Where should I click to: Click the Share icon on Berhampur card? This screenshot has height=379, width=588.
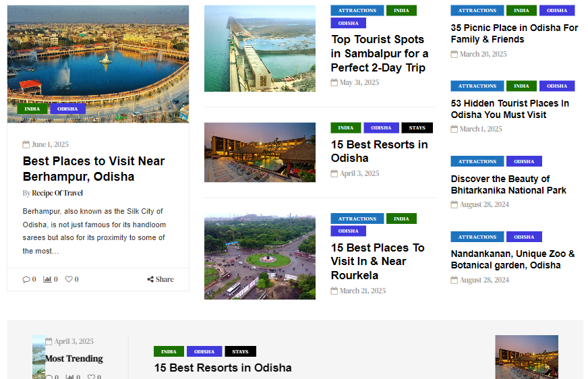point(150,279)
